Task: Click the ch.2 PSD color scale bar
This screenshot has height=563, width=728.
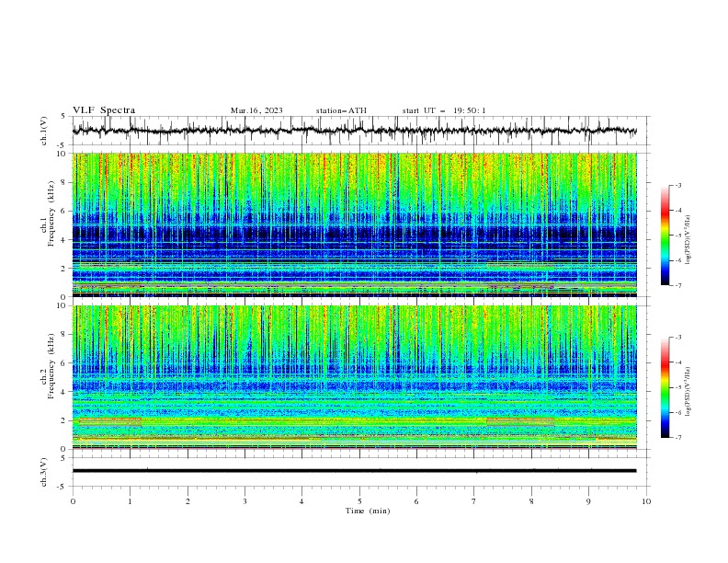Action: [x=665, y=387]
